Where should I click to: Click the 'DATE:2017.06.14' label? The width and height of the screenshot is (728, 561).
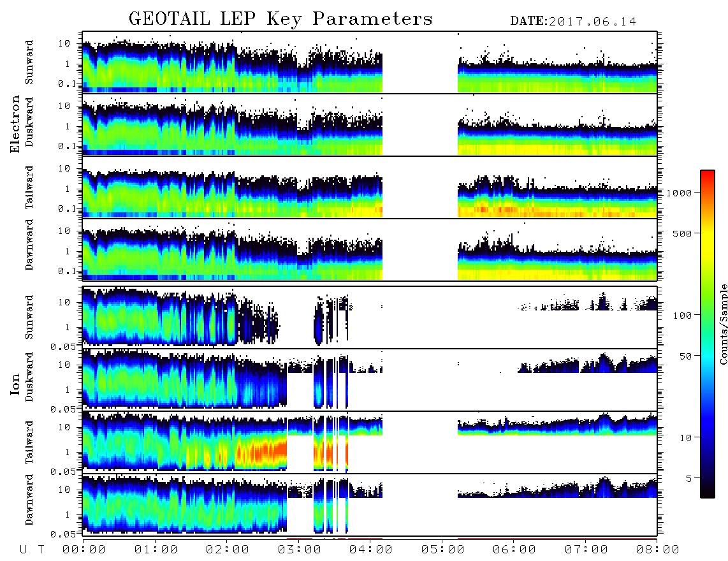573,22
